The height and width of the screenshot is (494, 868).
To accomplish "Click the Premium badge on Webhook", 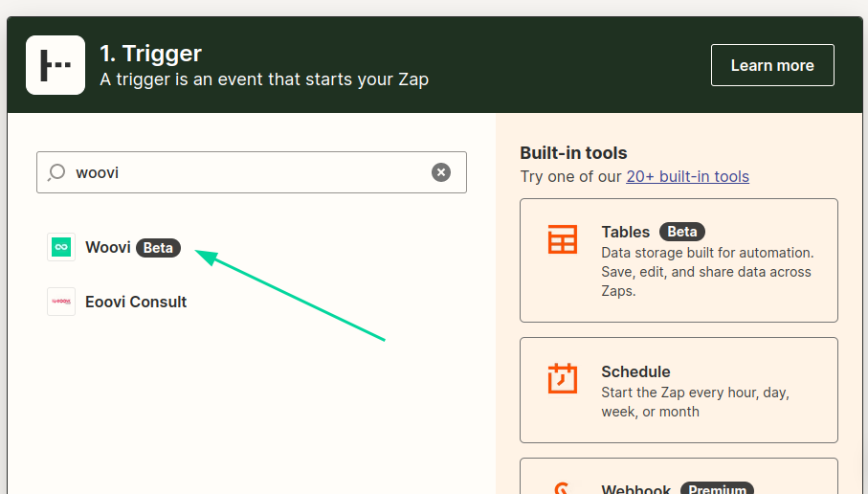I will tap(716, 489).
